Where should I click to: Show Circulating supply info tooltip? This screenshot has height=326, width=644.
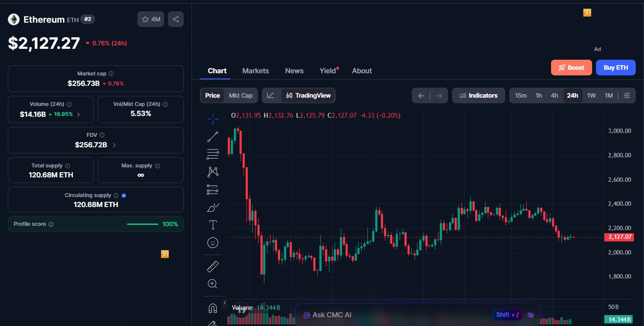pyautogui.click(x=116, y=195)
